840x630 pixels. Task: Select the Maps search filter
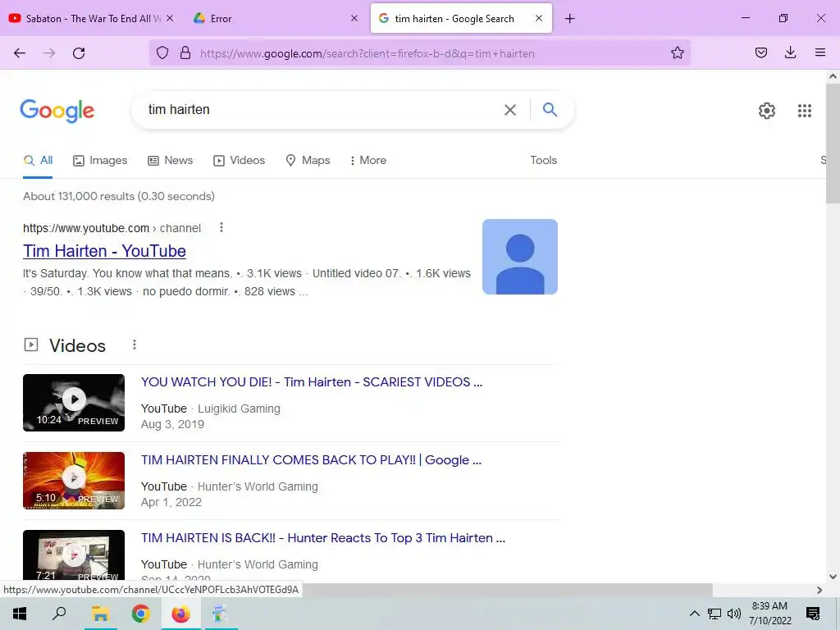pos(308,160)
